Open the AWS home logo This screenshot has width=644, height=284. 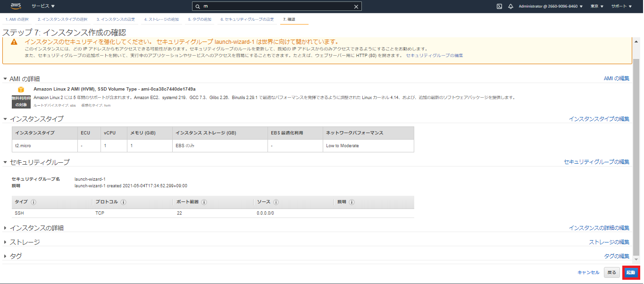tap(16, 6)
